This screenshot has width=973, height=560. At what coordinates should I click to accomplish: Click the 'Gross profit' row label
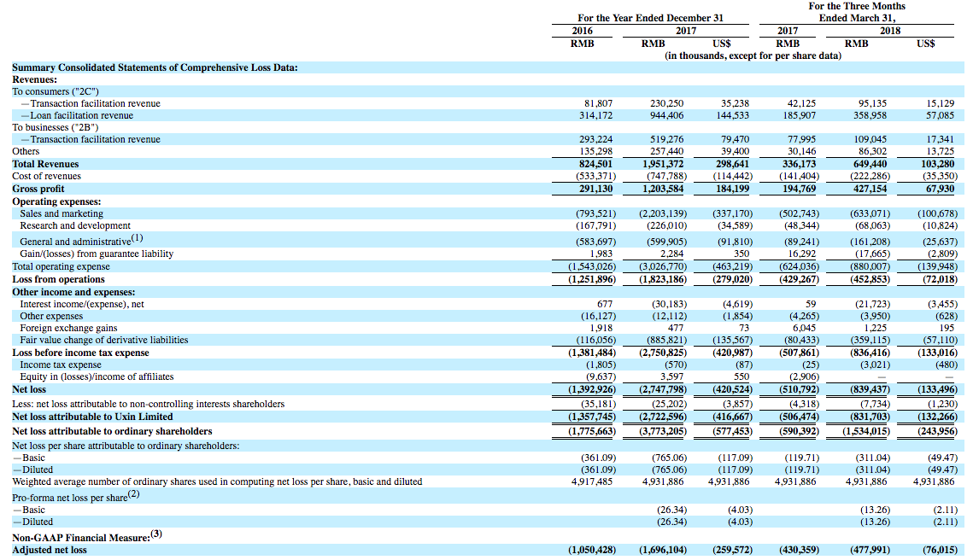pyautogui.click(x=38, y=190)
